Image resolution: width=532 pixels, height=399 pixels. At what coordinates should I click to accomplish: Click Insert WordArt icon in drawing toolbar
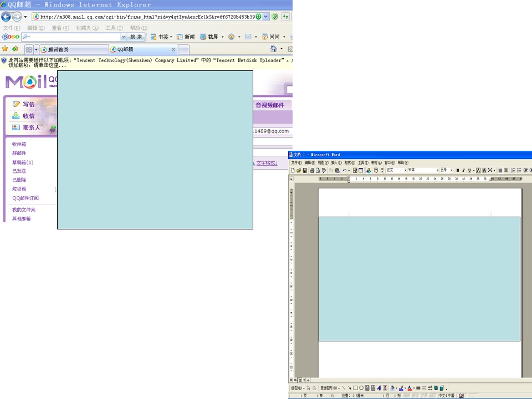(x=379, y=388)
